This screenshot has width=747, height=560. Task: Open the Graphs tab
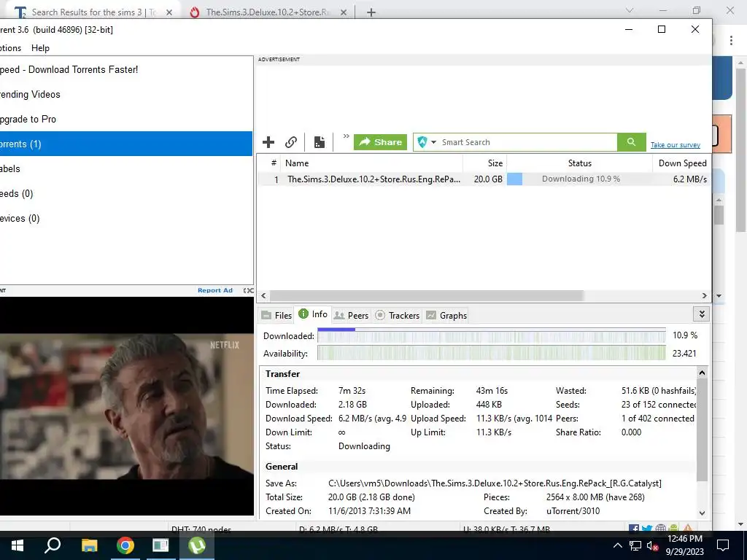(x=446, y=315)
